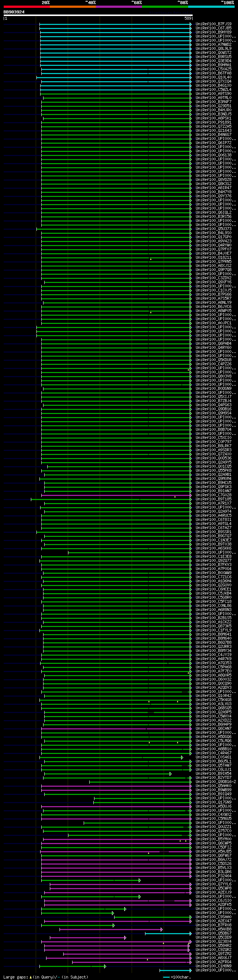Open hit UniRef100_B9HY89

213,32
